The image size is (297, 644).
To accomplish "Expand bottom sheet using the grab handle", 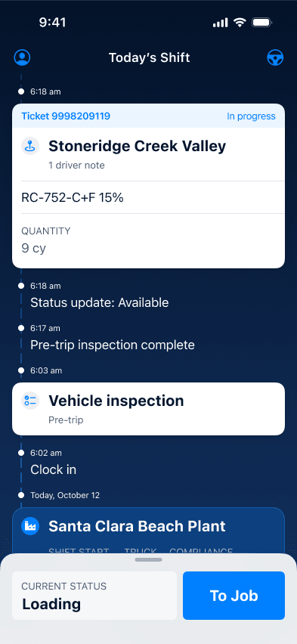I will (148, 560).
